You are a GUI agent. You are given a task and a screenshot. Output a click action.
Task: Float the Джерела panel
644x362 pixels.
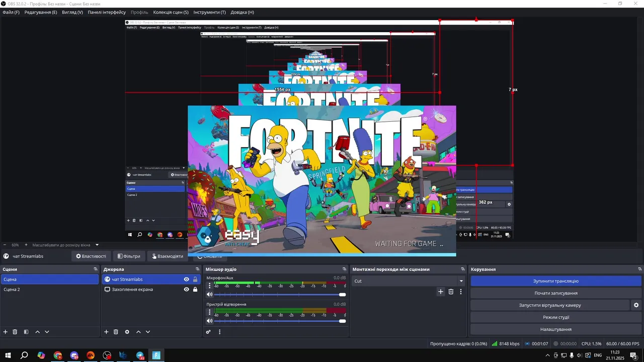[x=197, y=269]
